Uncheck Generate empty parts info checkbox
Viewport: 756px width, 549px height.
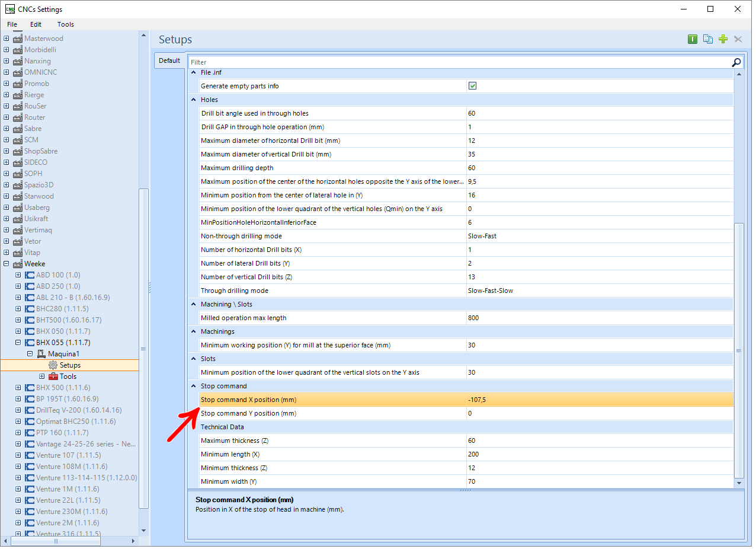click(472, 86)
